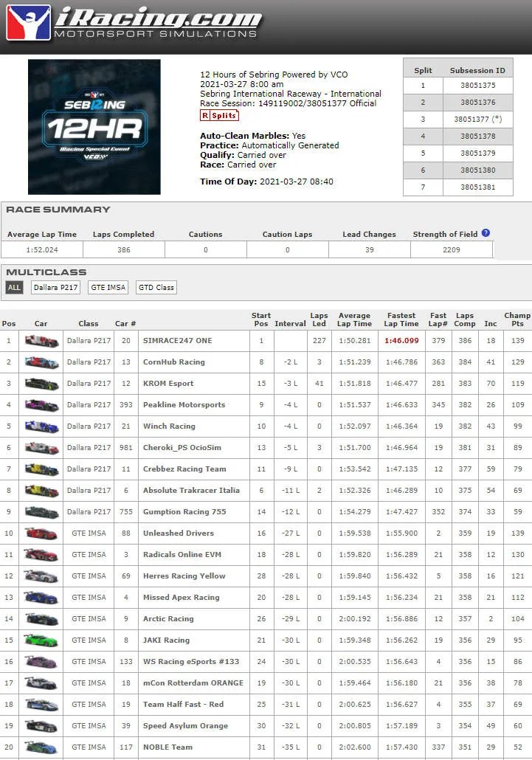Click the iRacing.com logo in the header
The height and width of the screenshot is (760, 532).
(x=134, y=22)
